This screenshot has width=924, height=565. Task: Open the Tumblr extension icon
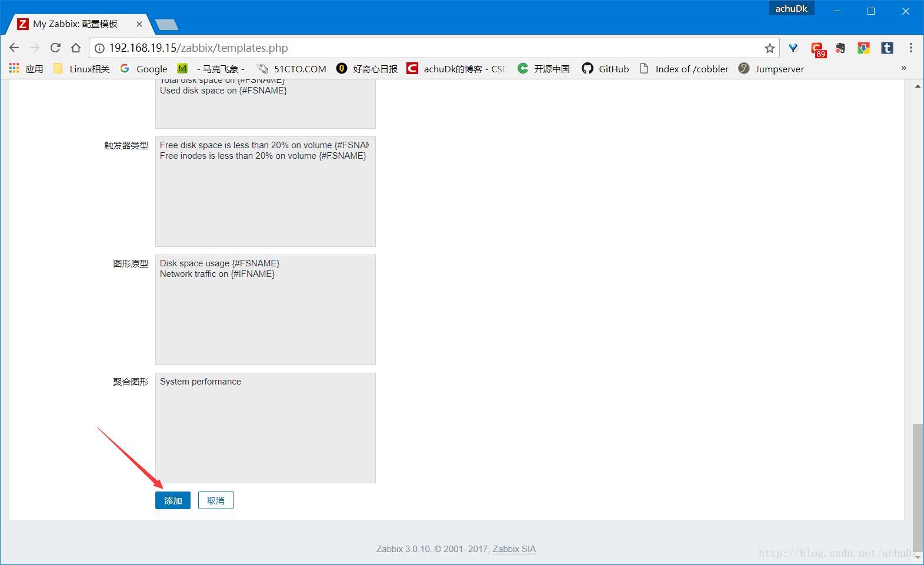coord(887,48)
